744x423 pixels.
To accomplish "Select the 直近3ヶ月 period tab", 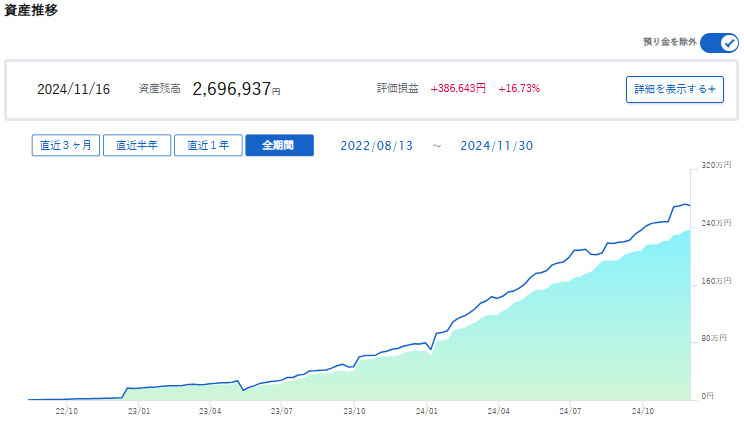I will click(x=65, y=145).
